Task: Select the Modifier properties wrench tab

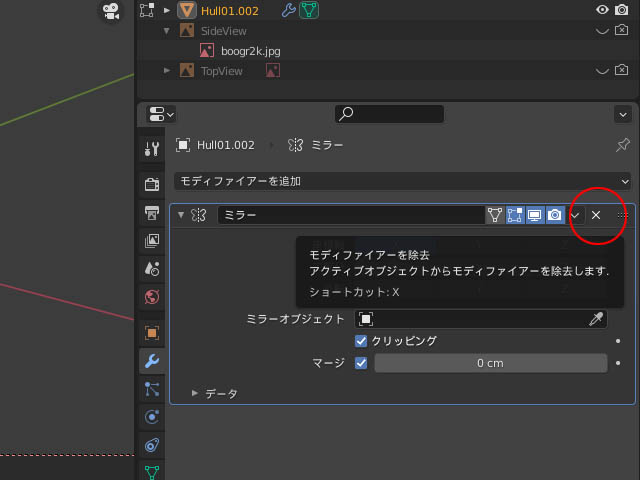Action: (x=152, y=361)
